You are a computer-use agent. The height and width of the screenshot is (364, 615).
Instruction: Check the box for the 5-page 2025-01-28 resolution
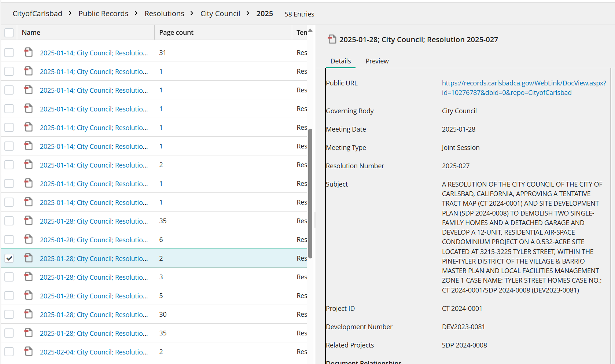9,296
